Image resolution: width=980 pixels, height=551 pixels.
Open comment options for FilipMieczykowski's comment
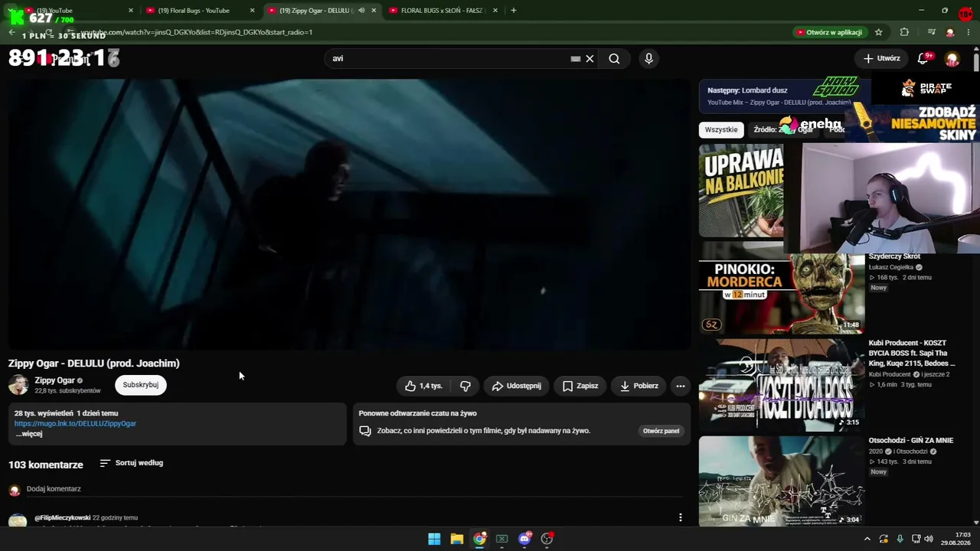680,518
